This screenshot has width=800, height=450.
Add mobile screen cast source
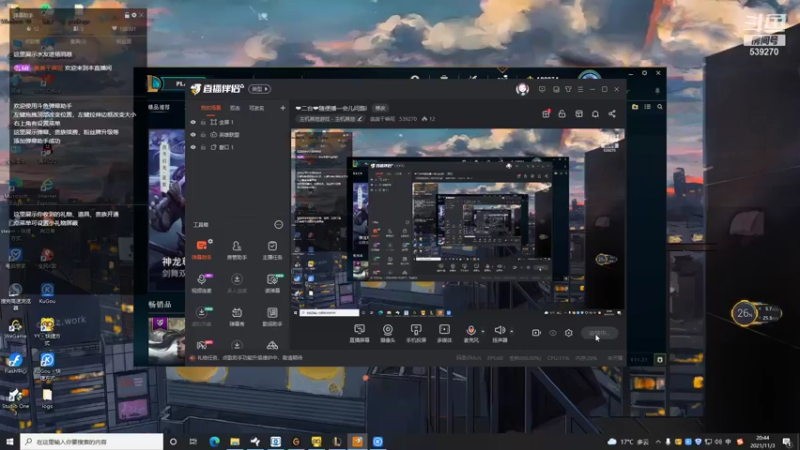[x=416, y=333]
